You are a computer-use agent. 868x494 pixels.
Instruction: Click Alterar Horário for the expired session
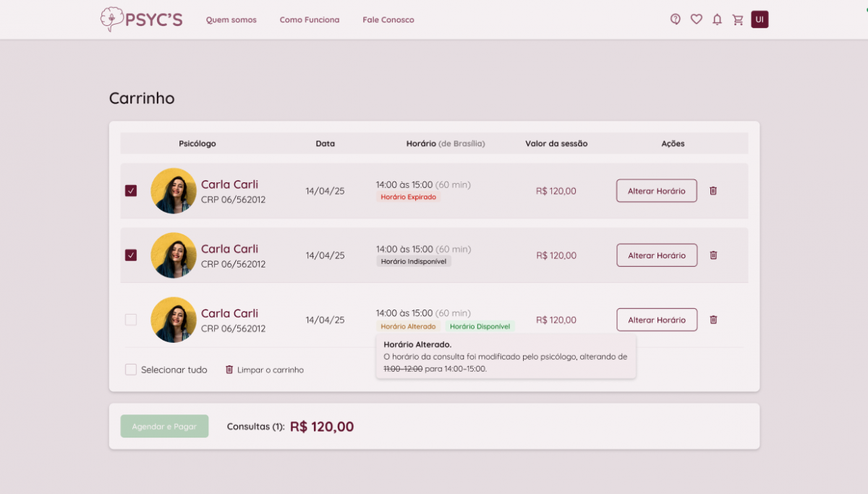[657, 191]
